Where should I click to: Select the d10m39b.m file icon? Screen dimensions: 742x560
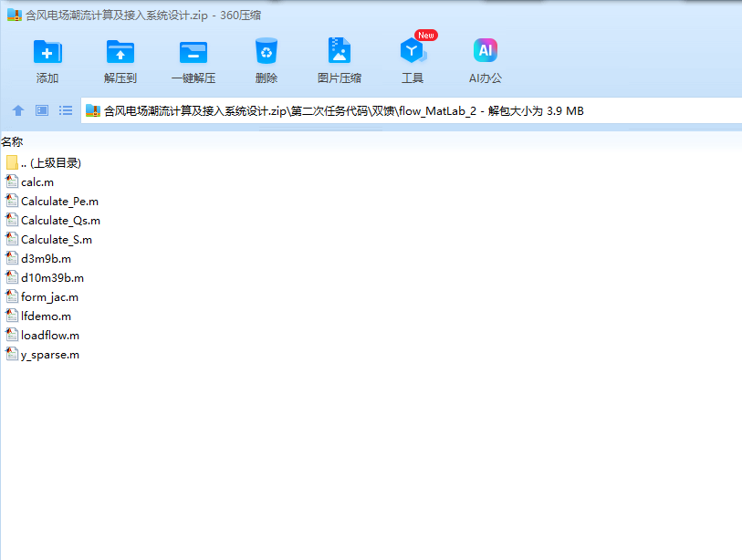coord(12,277)
